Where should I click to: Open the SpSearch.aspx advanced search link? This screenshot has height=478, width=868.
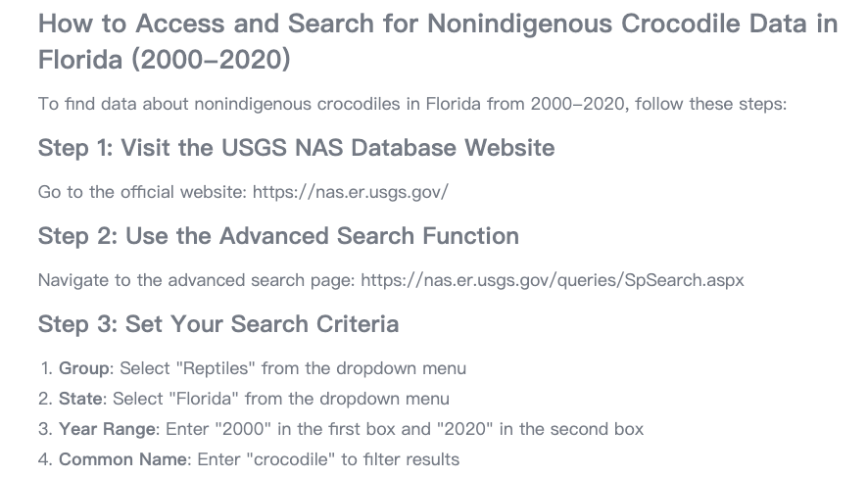[553, 280]
